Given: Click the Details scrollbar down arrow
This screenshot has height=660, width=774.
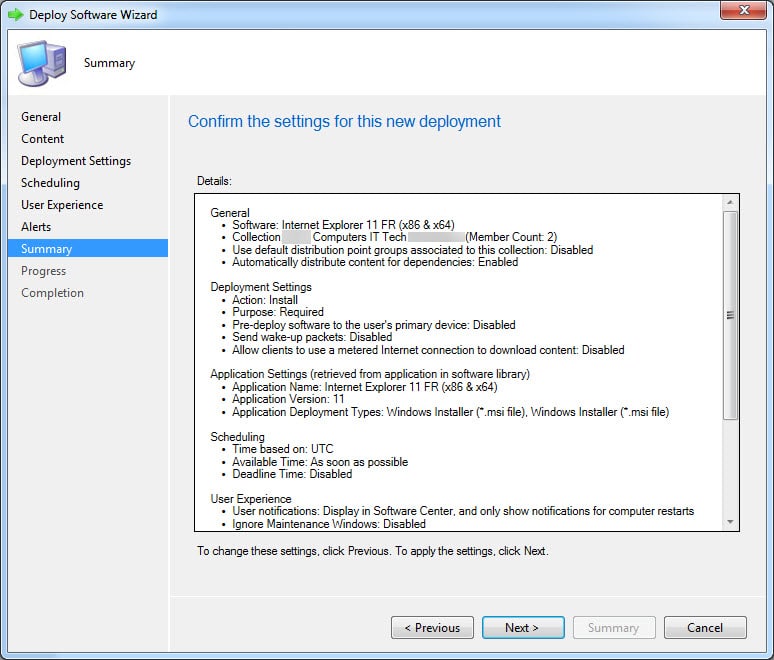Looking at the screenshot, I should pyautogui.click(x=730, y=522).
